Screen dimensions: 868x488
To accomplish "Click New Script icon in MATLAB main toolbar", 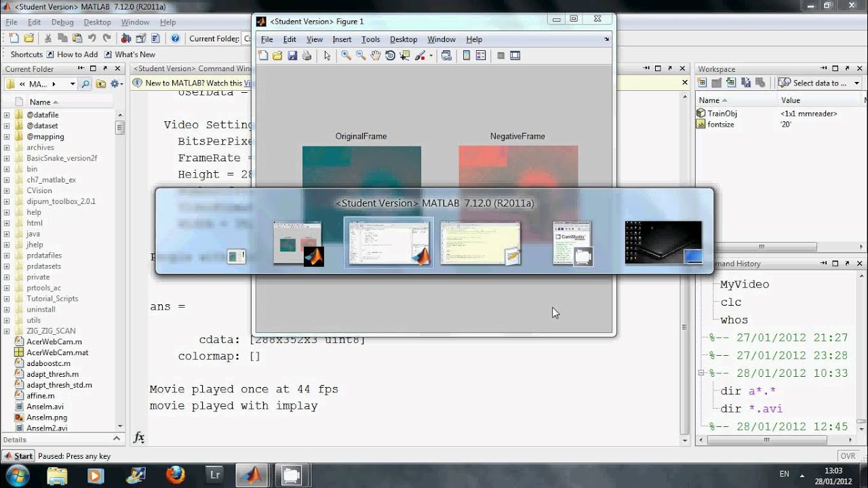I will [x=14, y=39].
